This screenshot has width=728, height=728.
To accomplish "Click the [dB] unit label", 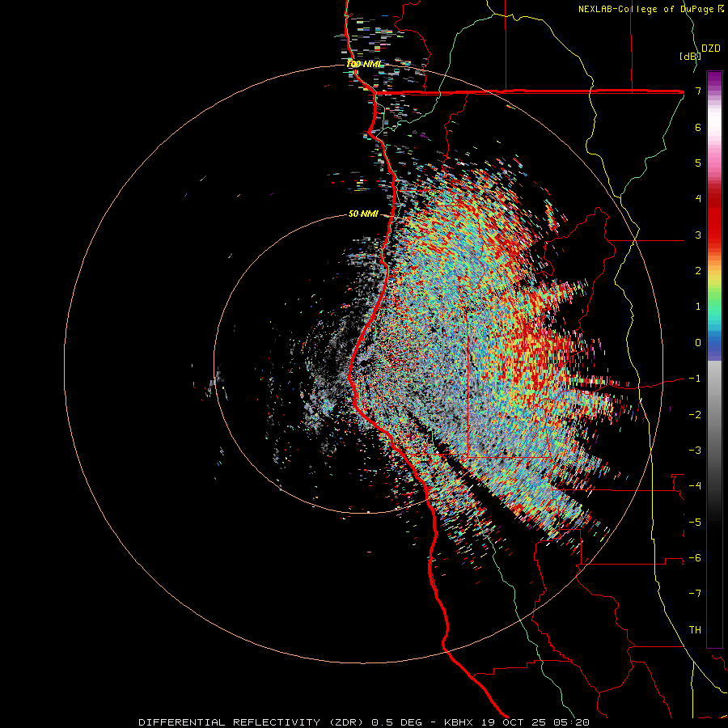I will tap(690, 56).
